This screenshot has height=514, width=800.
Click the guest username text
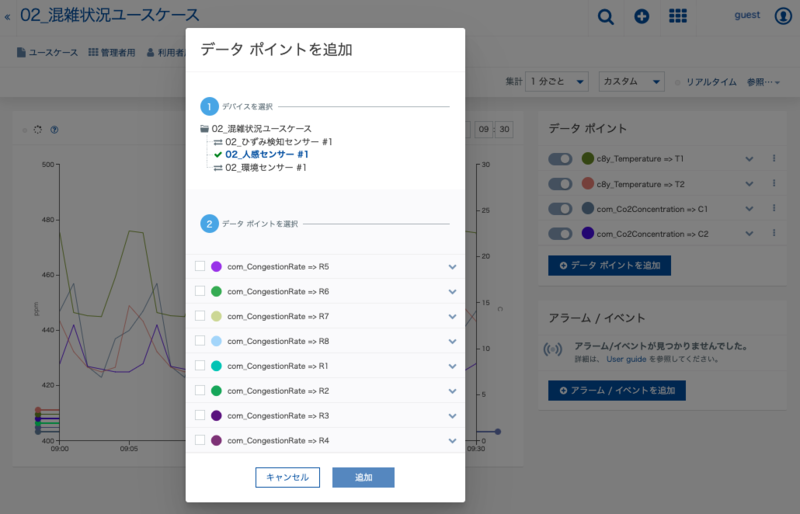coord(747,15)
